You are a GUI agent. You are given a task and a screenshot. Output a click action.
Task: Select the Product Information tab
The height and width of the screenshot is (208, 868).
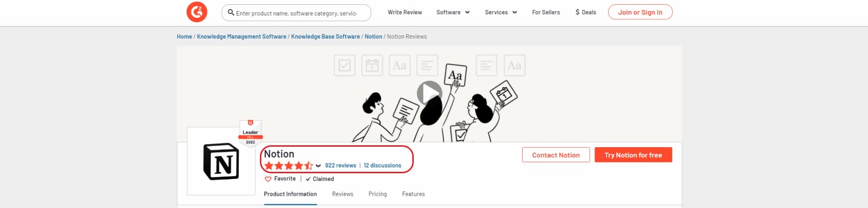[290, 194]
